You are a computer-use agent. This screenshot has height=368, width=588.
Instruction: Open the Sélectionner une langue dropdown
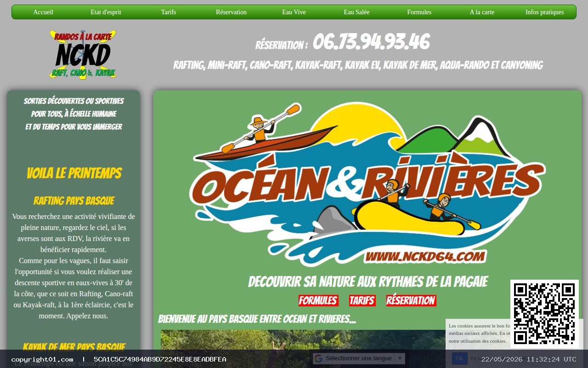click(359, 358)
